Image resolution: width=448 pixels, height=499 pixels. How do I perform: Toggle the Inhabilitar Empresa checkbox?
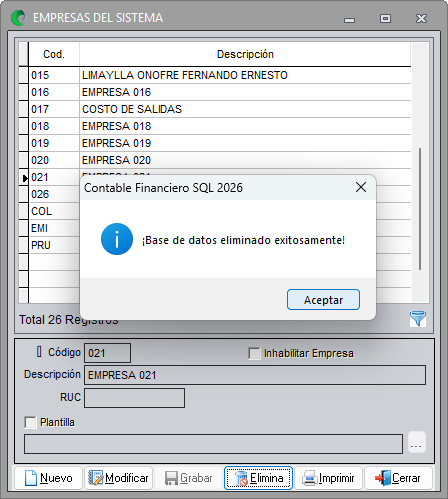click(x=254, y=353)
